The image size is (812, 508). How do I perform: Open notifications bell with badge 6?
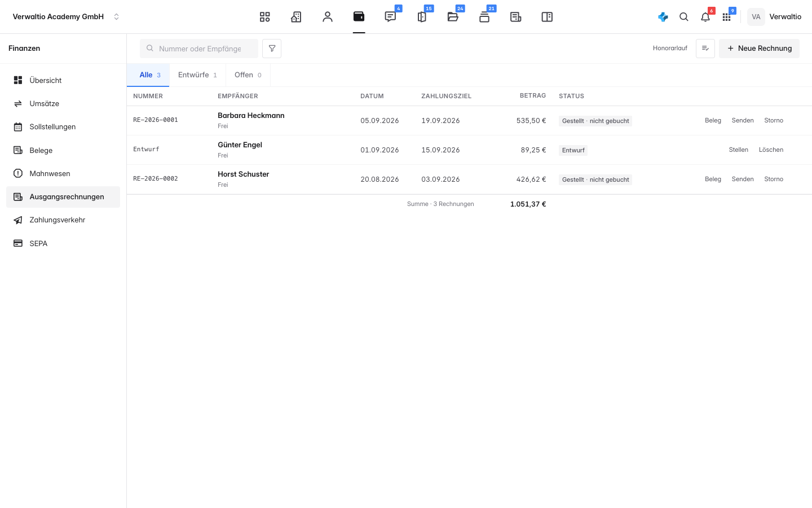[705, 17]
